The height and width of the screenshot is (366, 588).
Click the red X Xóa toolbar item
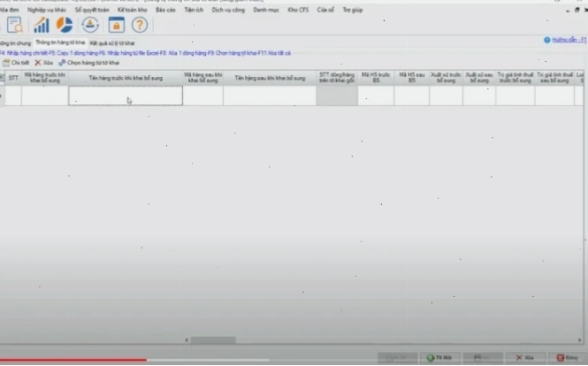point(44,63)
